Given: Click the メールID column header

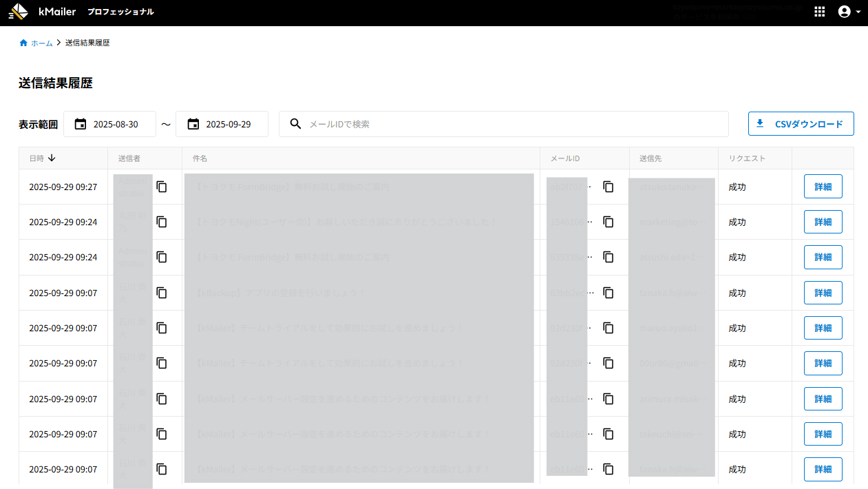Looking at the screenshot, I should [565, 158].
